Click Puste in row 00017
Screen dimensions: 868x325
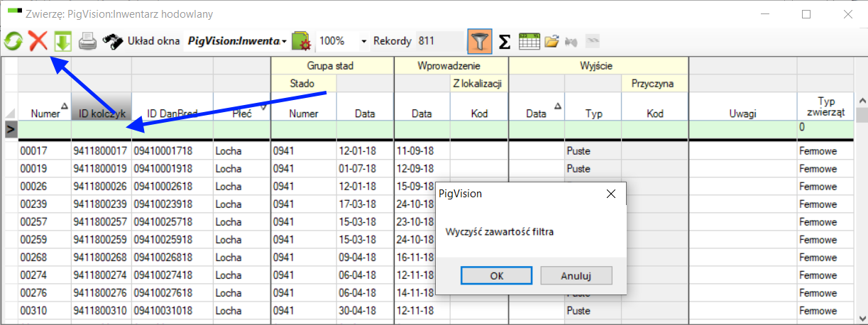pos(593,151)
